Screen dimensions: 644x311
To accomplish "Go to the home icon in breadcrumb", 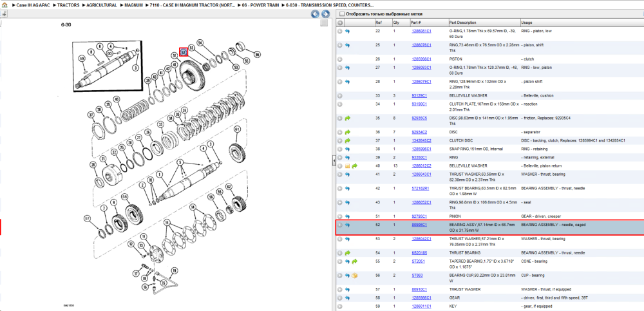I will (4, 5).
